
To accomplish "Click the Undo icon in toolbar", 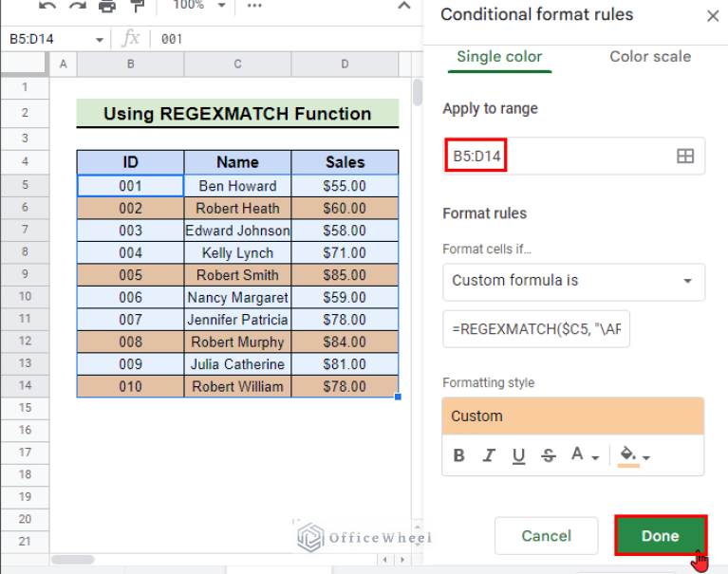I will [47, 6].
